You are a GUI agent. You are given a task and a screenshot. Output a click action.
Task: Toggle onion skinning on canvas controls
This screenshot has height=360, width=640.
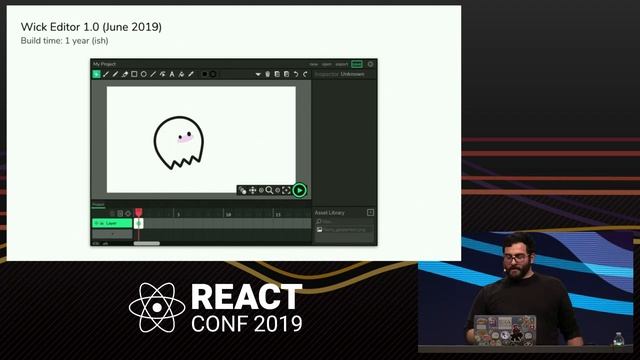tap(243, 190)
